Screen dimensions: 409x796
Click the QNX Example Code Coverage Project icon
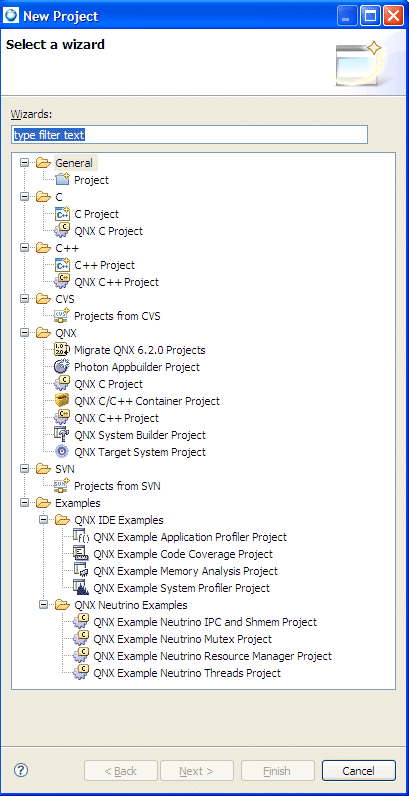point(81,554)
